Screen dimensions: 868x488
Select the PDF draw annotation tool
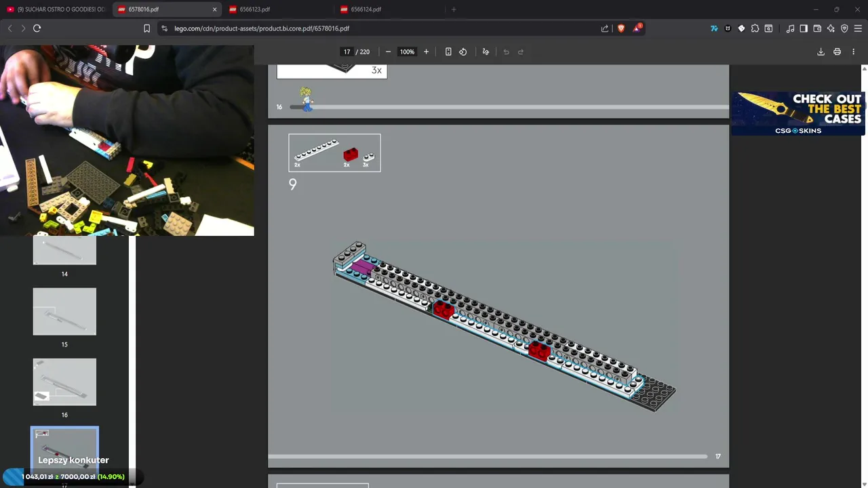[x=486, y=52]
